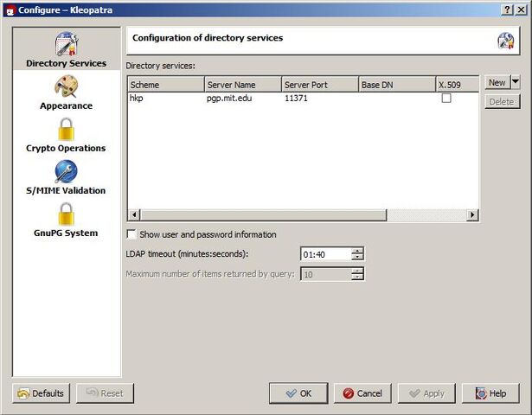Increase the maximum items returned value
This screenshot has height=415, width=532.
click(357, 271)
